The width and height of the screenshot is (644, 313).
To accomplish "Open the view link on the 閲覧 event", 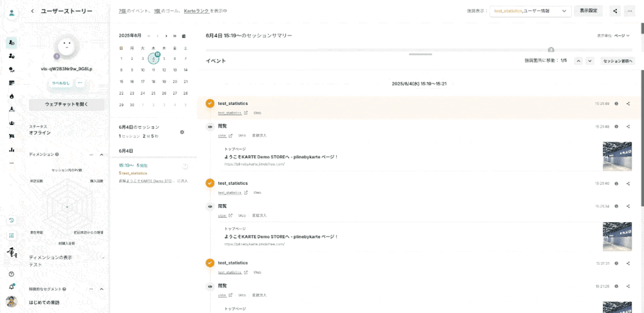I will (222, 135).
